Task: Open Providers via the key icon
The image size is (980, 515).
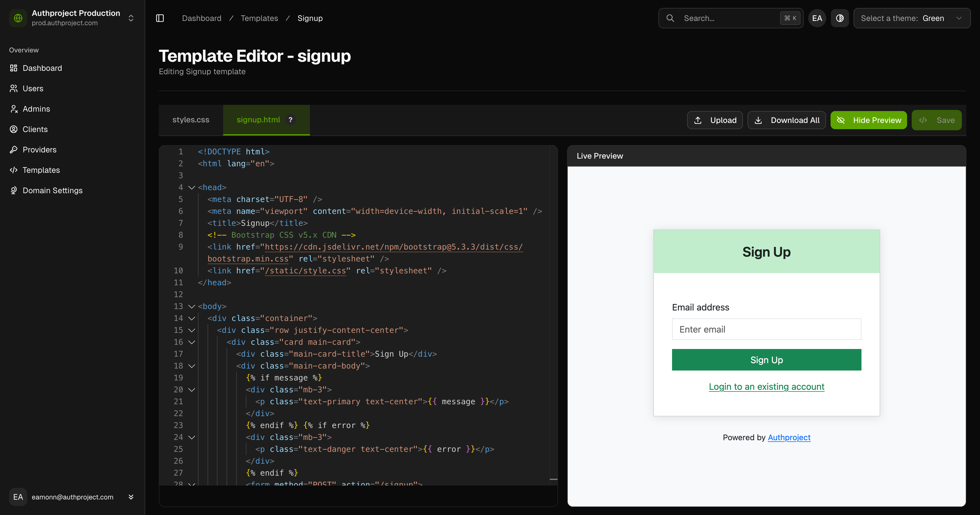Action: point(14,150)
